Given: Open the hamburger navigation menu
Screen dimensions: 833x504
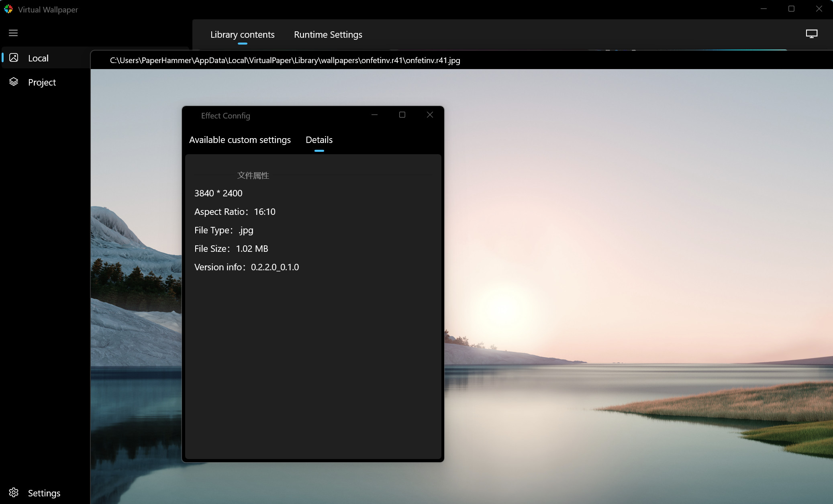Looking at the screenshot, I should click(x=13, y=33).
